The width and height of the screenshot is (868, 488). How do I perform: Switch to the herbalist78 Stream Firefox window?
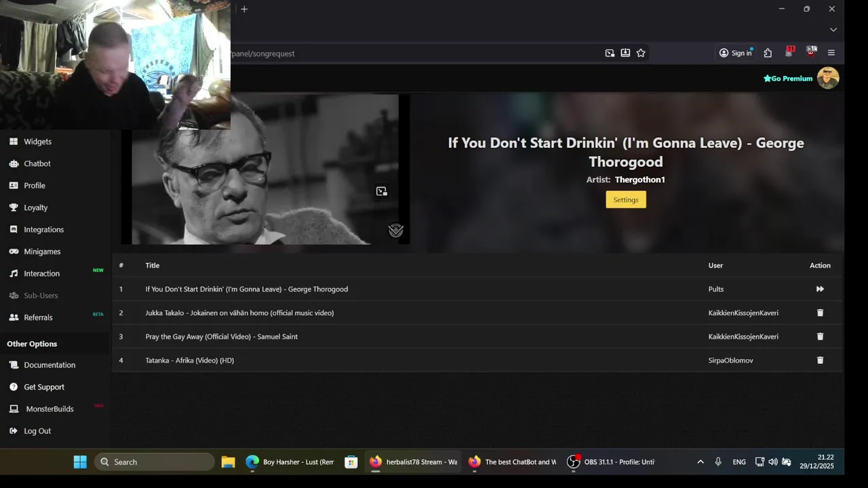413,462
